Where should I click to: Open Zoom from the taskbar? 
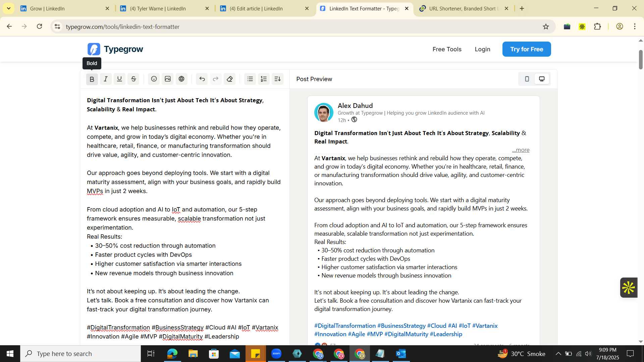pyautogui.click(x=276, y=354)
